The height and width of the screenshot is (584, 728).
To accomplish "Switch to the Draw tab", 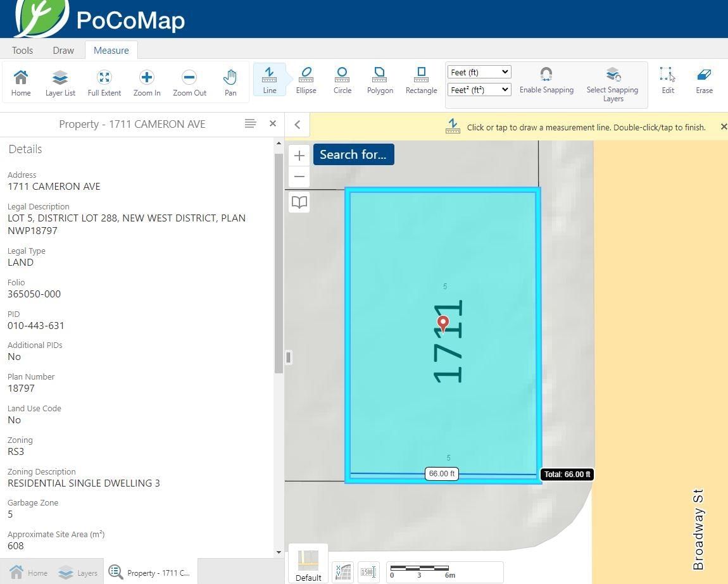I will point(63,50).
